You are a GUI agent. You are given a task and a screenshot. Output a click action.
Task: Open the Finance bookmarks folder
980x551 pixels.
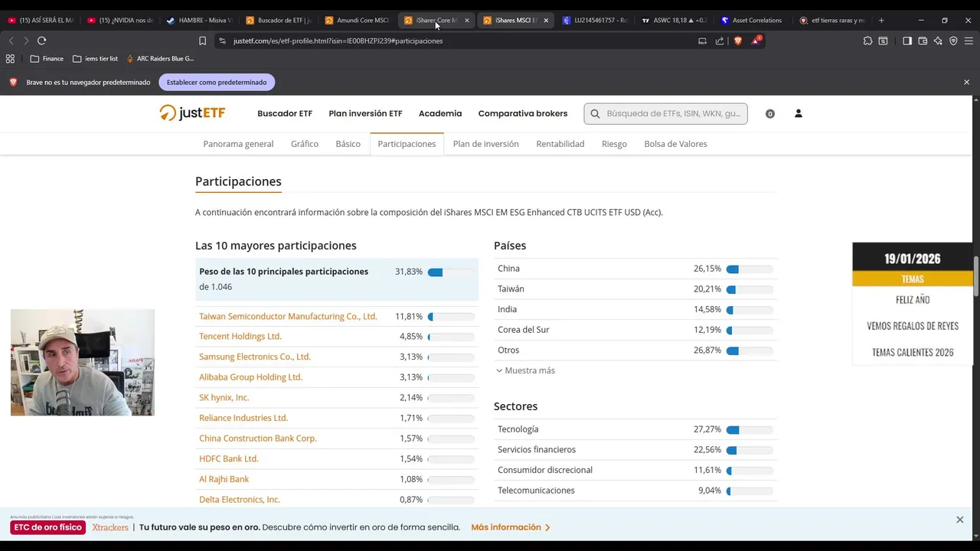tap(47, 58)
